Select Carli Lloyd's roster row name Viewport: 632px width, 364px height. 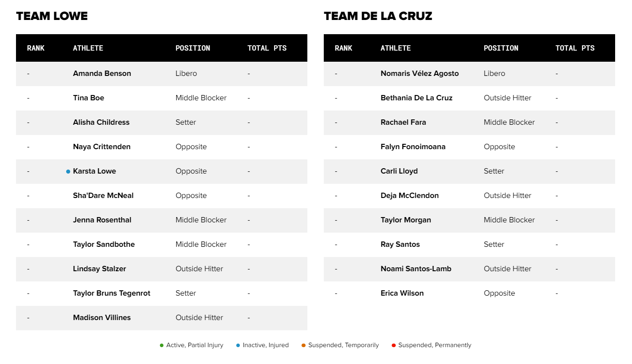[x=399, y=171]
